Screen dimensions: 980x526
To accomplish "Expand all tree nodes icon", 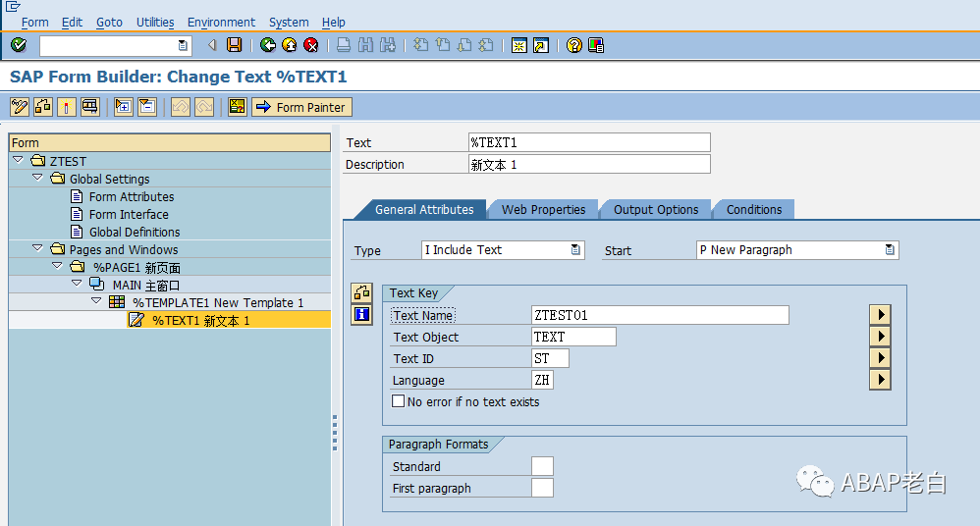I will point(123,107).
